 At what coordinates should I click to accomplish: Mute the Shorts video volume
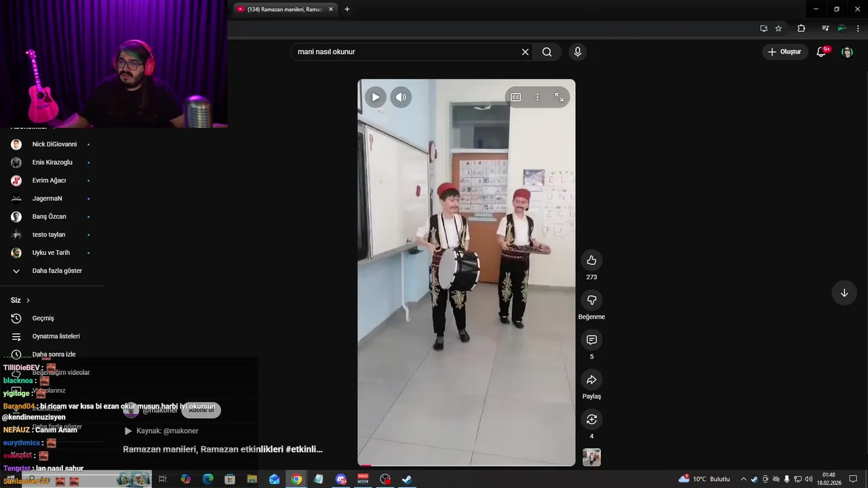tap(401, 97)
